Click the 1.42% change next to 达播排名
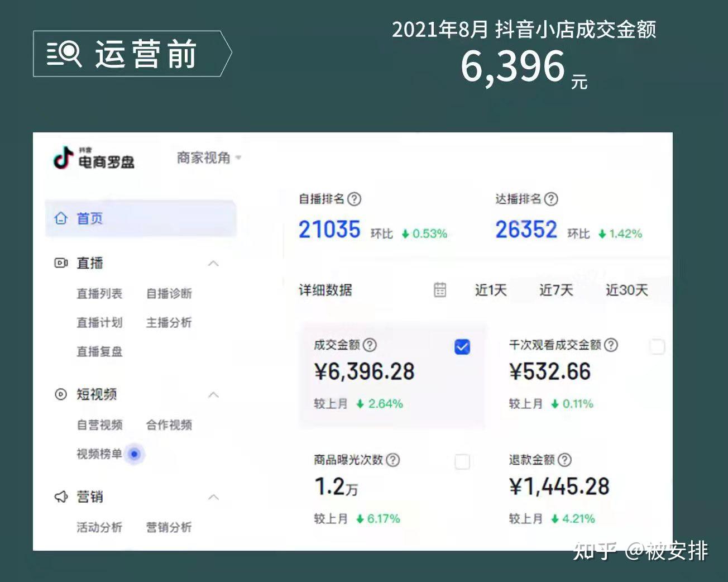This screenshot has height=582, width=728. click(620, 234)
